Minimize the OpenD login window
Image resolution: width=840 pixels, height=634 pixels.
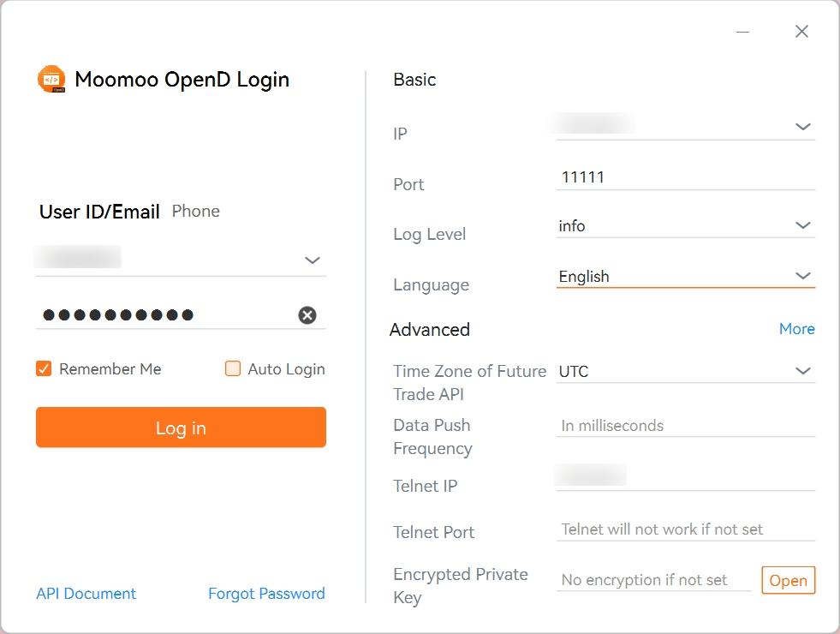click(x=742, y=33)
